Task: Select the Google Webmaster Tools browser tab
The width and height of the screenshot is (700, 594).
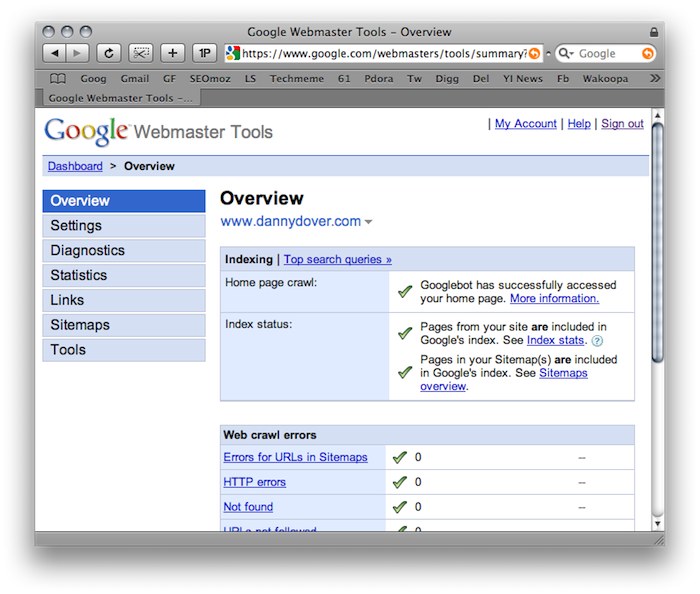Action: pos(120,98)
